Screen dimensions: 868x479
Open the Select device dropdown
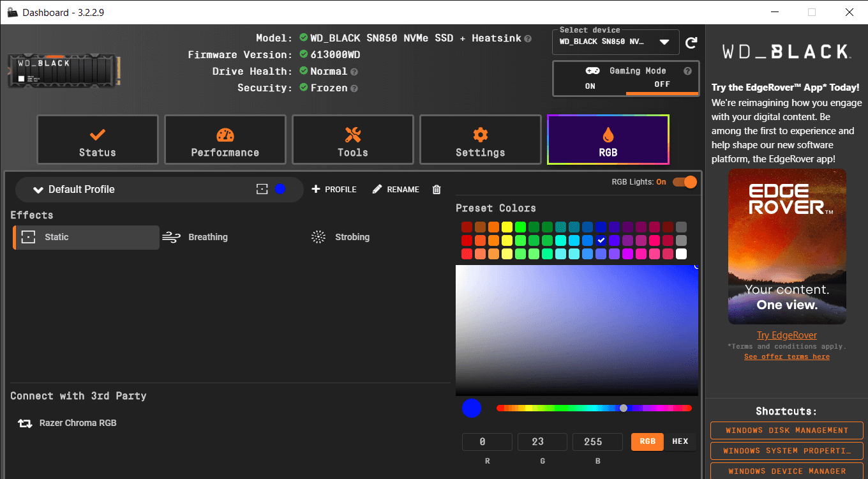tap(616, 42)
